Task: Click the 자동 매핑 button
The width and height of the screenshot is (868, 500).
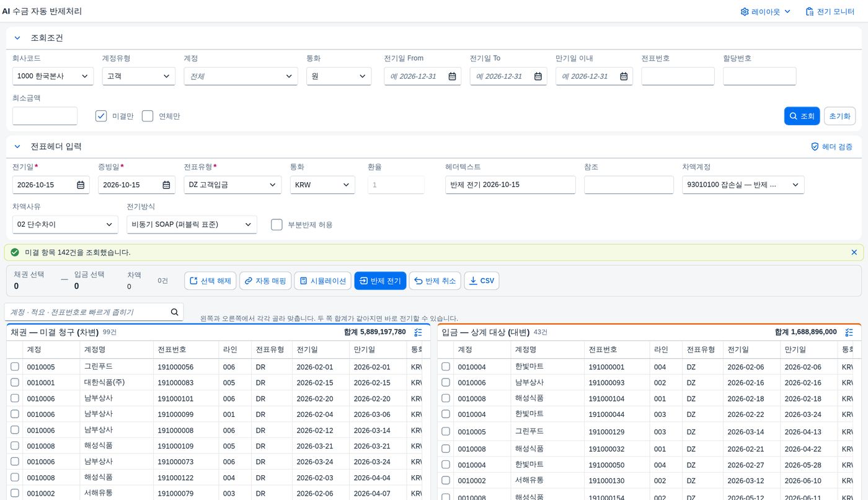Action: [x=265, y=281]
